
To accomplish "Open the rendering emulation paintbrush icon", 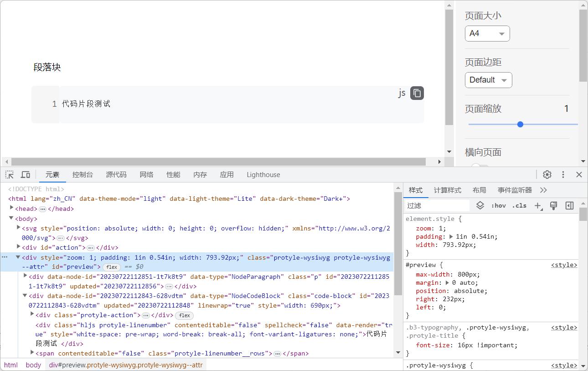I will tap(553, 206).
